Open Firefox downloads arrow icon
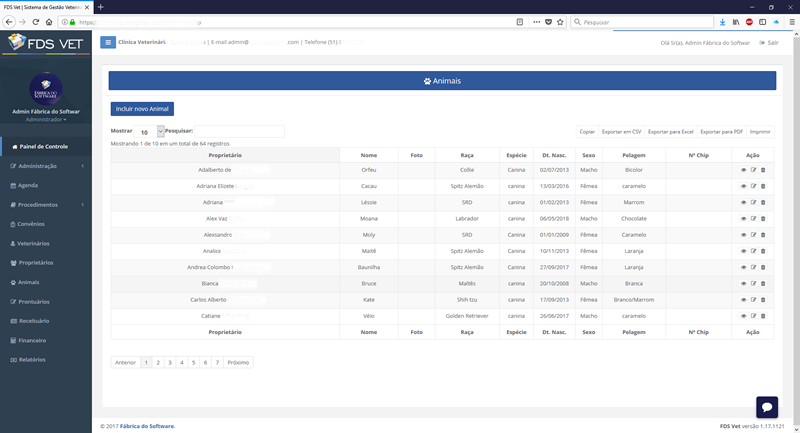Image resolution: width=800 pixels, height=433 pixels. 722,21
